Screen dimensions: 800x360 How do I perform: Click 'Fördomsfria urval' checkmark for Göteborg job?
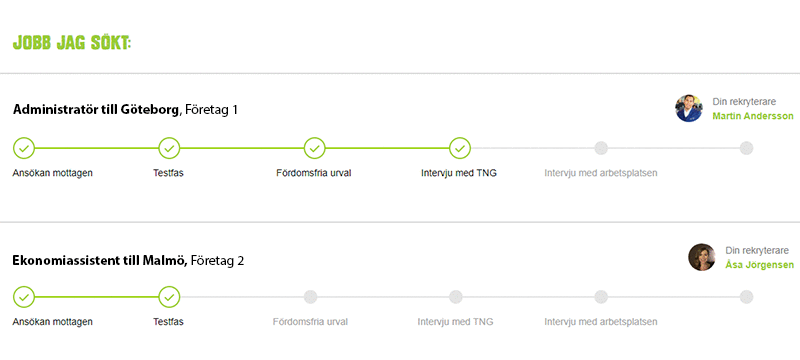click(315, 148)
